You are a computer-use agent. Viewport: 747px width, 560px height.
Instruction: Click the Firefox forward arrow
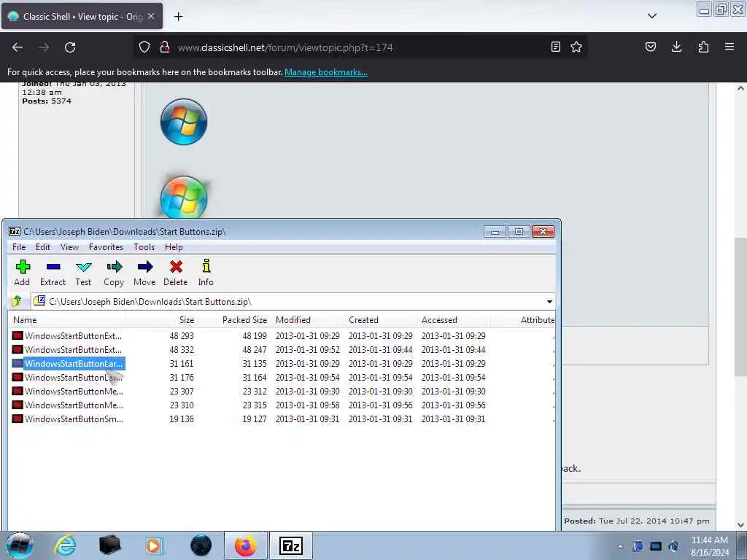43,47
